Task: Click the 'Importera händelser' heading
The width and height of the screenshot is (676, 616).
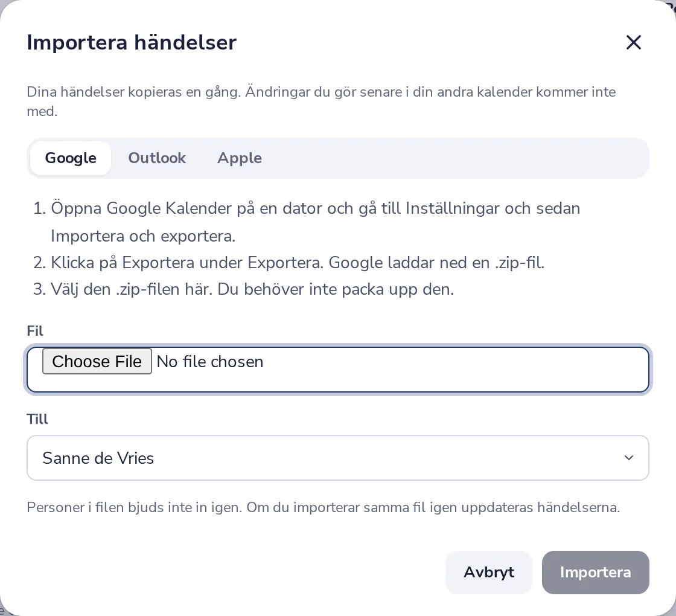Action: [132, 42]
